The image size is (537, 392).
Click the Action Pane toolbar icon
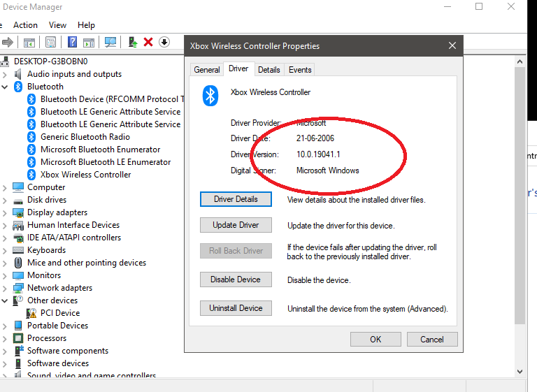click(x=89, y=43)
